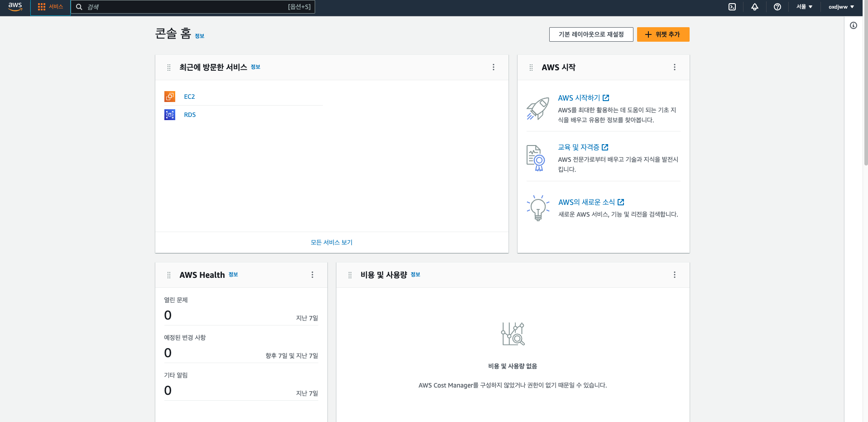Grab the drag handle of 최근에 방문한 서비스 widget
Viewport: 868px width, 422px height.
click(x=169, y=68)
